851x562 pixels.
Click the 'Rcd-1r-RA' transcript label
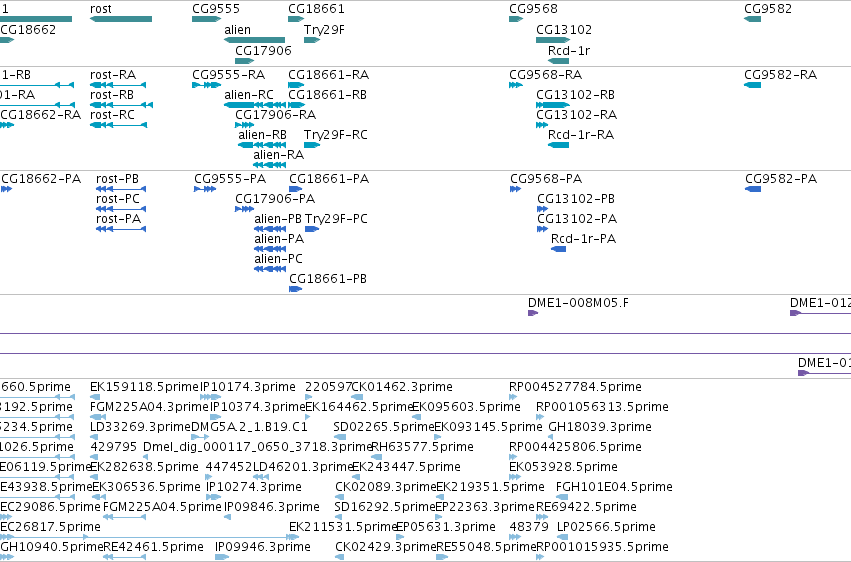(581, 135)
